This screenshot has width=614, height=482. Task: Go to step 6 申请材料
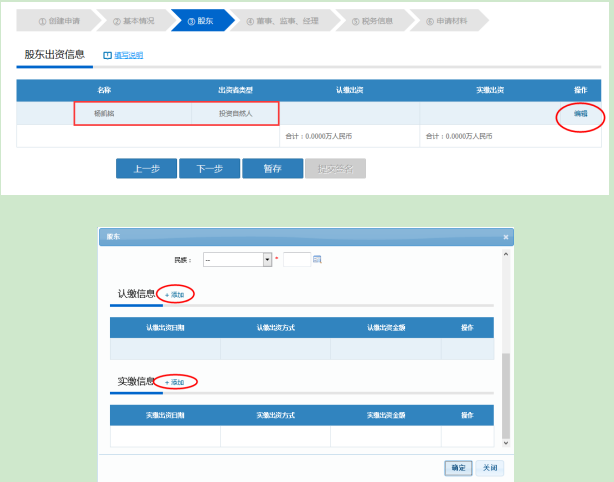(447, 20)
